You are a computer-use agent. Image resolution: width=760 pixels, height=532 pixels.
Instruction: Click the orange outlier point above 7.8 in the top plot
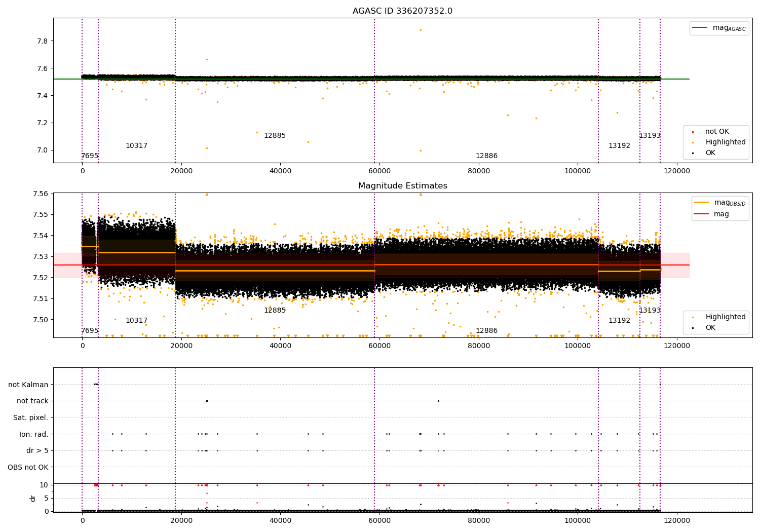(x=421, y=30)
